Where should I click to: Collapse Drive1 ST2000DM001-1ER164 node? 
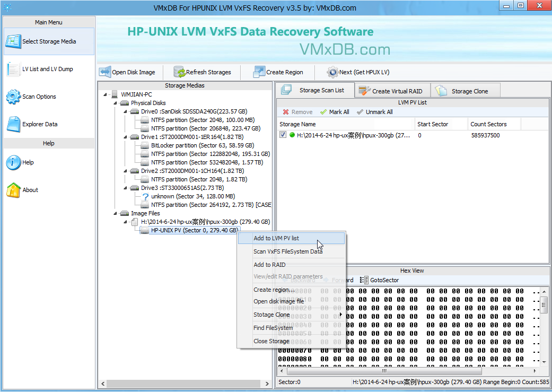[x=125, y=137]
